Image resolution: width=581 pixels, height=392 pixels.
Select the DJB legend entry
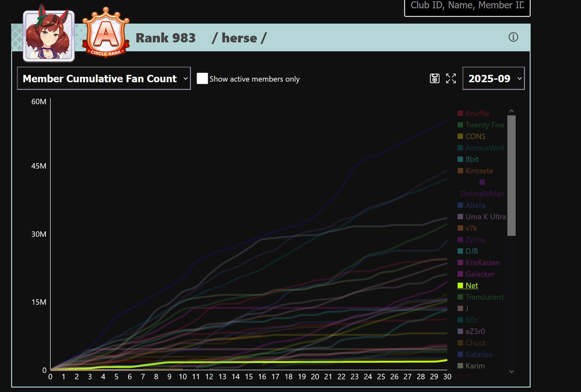468,251
